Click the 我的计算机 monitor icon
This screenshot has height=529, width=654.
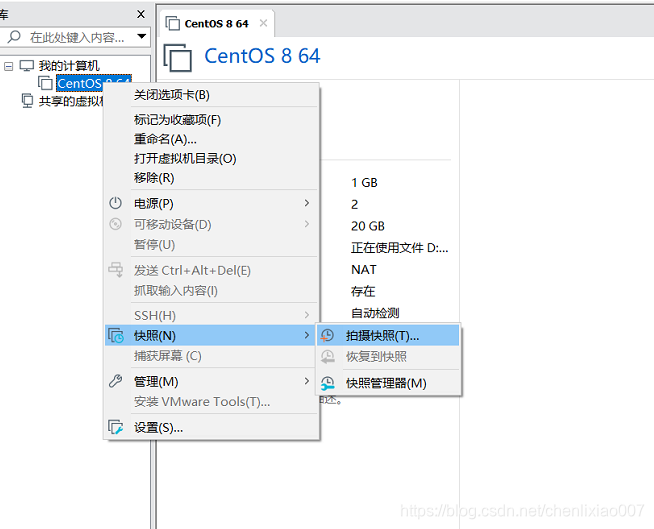click(27, 65)
